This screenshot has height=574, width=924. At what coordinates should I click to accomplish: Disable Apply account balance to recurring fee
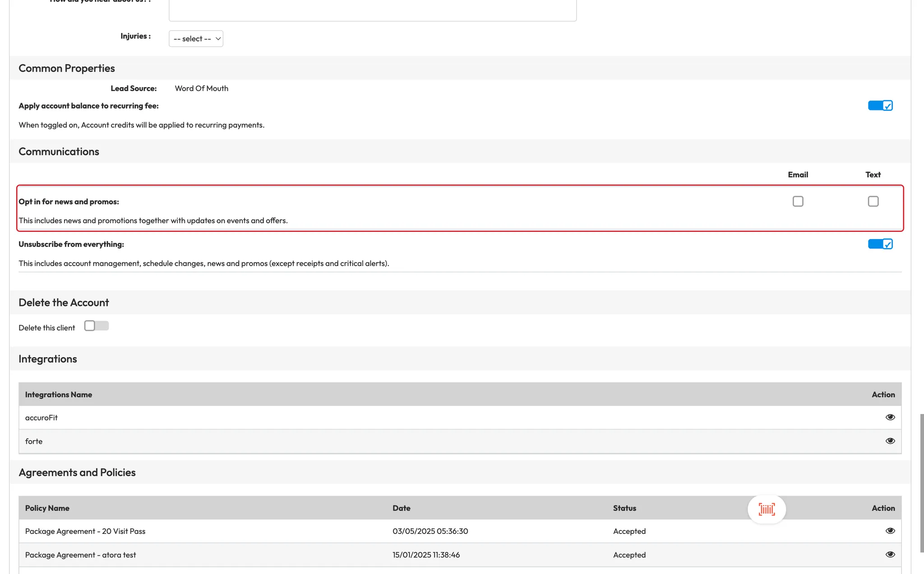[880, 106]
